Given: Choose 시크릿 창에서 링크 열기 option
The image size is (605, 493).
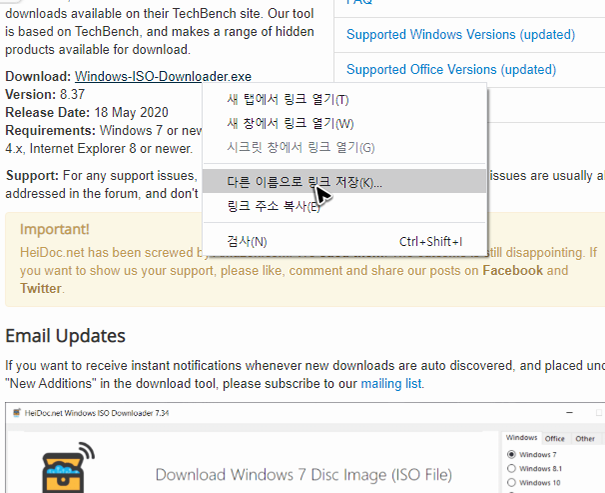Looking at the screenshot, I should point(345,147).
